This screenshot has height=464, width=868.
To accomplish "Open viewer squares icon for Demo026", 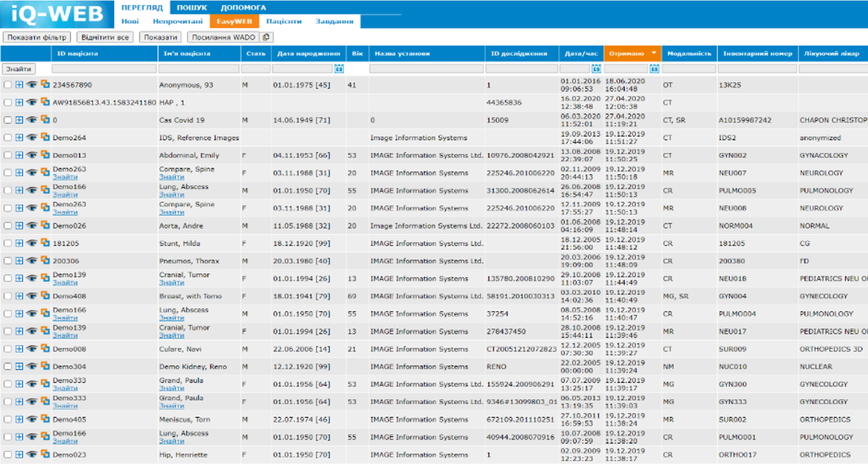I will pos(45,225).
